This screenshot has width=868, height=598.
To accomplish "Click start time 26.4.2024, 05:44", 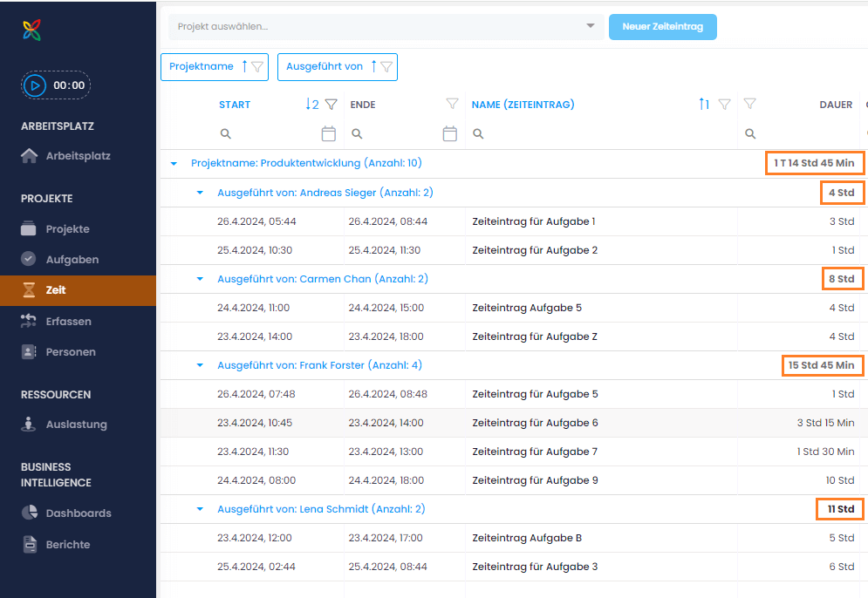I will coord(256,221).
